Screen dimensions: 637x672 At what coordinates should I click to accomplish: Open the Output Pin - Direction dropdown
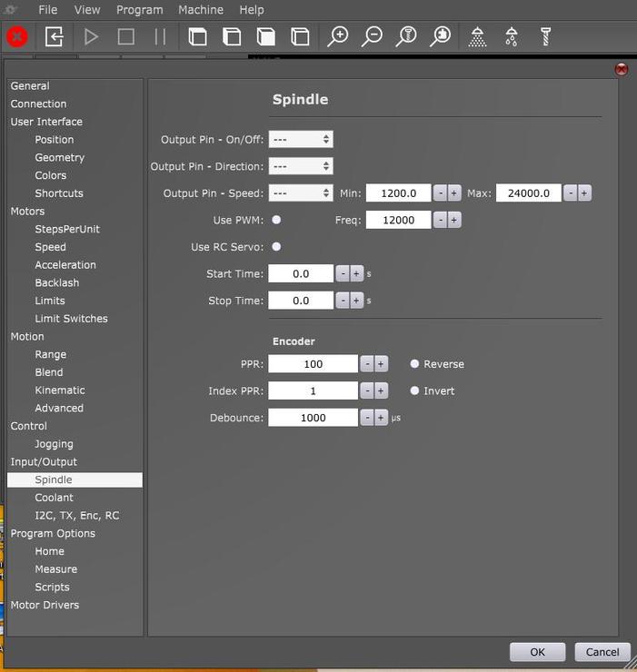pyautogui.click(x=301, y=167)
